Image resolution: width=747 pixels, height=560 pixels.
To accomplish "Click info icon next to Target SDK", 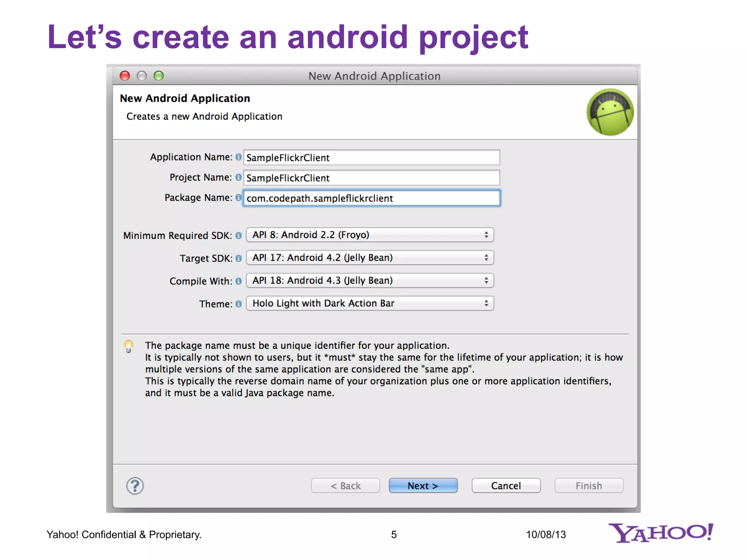I will 239,258.
